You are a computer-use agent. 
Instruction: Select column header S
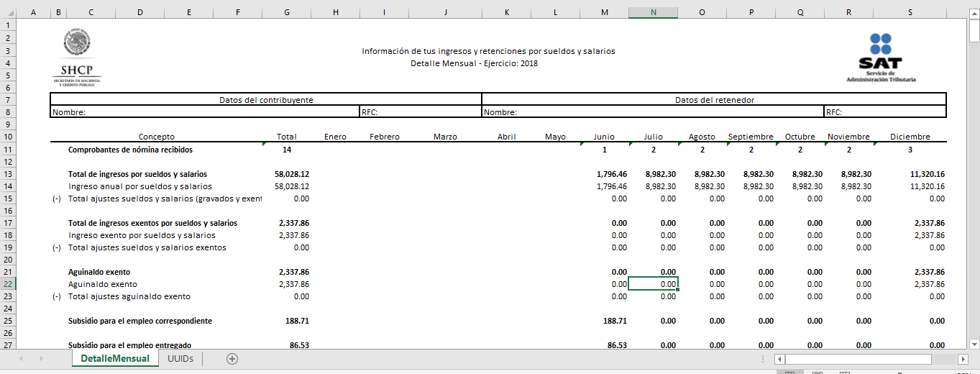point(910,13)
